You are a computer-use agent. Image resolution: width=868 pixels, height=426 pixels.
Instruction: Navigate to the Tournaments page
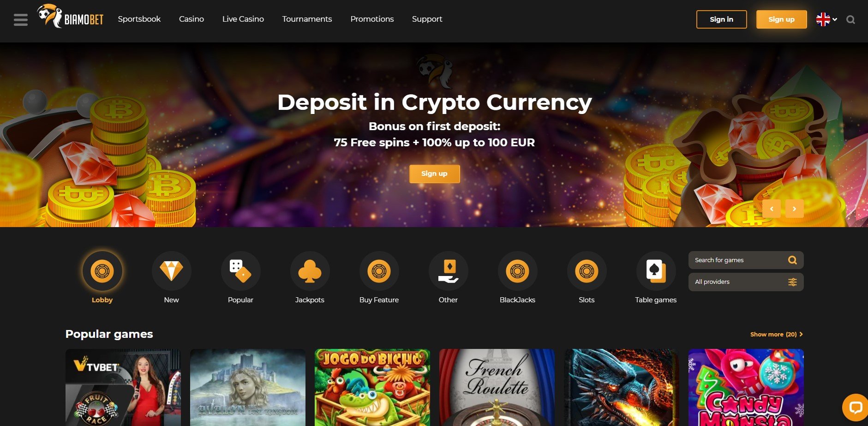coord(307,19)
